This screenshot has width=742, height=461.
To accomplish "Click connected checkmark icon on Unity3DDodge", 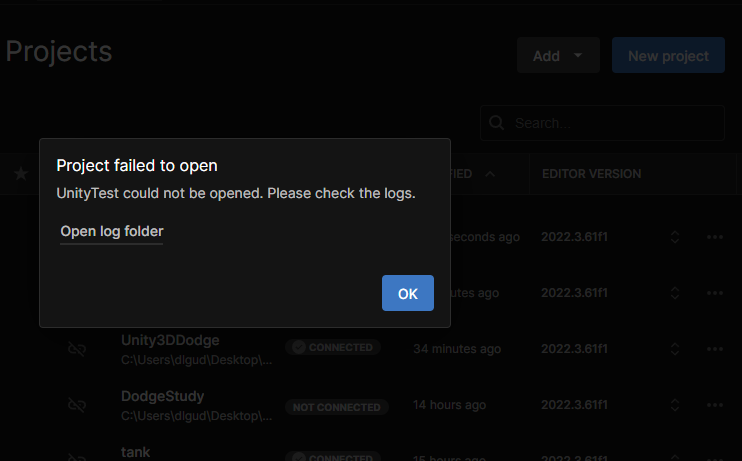I will click(299, 347).
